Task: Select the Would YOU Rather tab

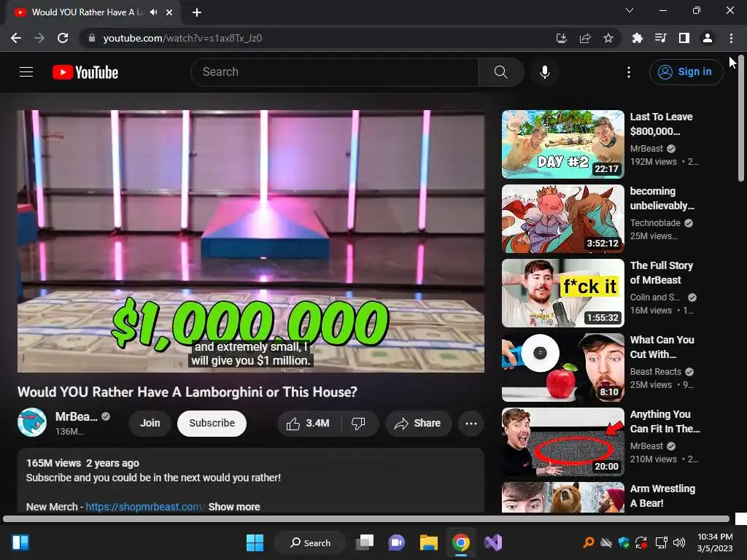Action: (93, 12)
